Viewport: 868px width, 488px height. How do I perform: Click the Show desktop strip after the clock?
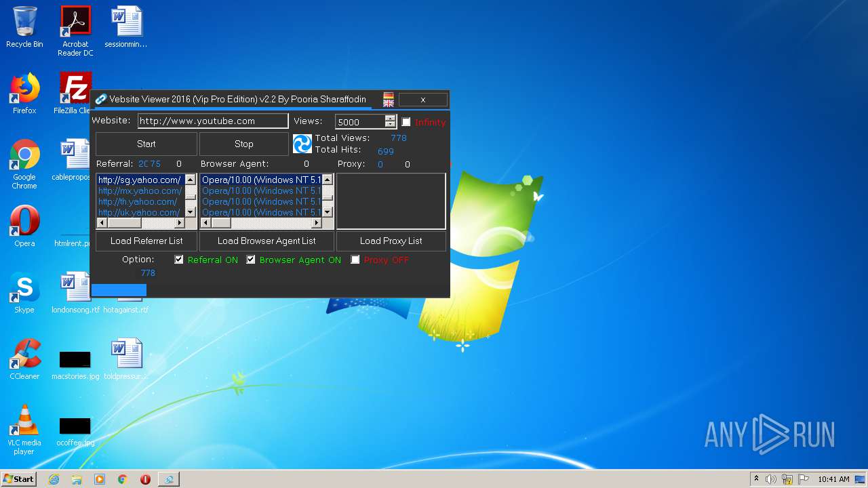(x=861, y=479)
